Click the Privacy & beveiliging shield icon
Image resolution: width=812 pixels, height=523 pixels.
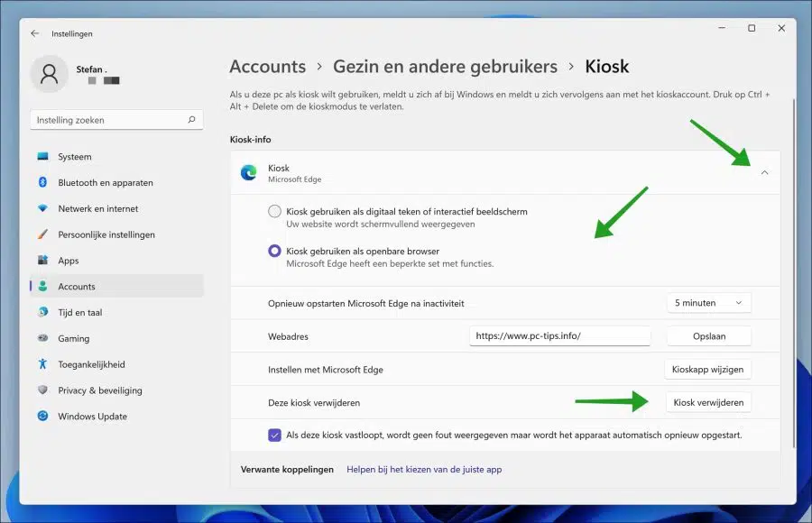pyautogui.click(x=43, y=390)
